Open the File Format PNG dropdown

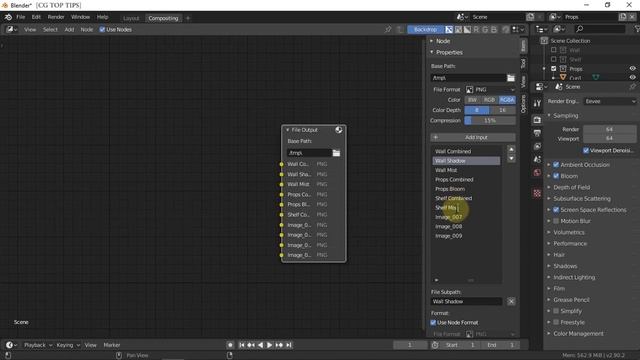(x=490, y=89)
